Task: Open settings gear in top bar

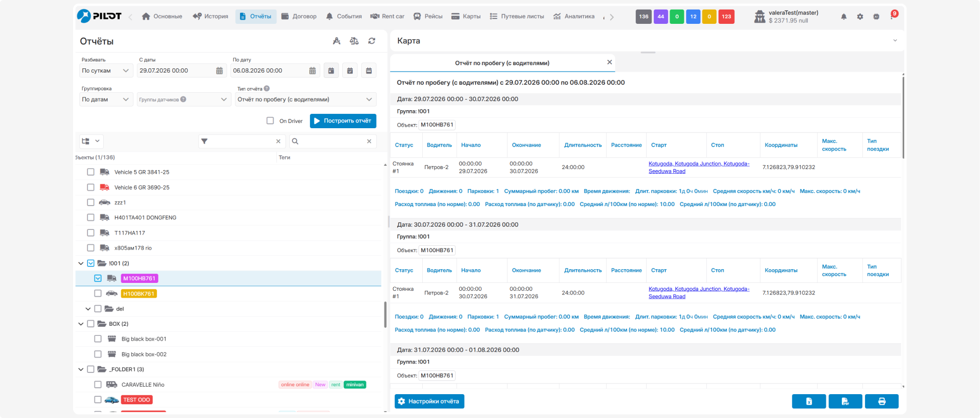Action: click(860, 16)
